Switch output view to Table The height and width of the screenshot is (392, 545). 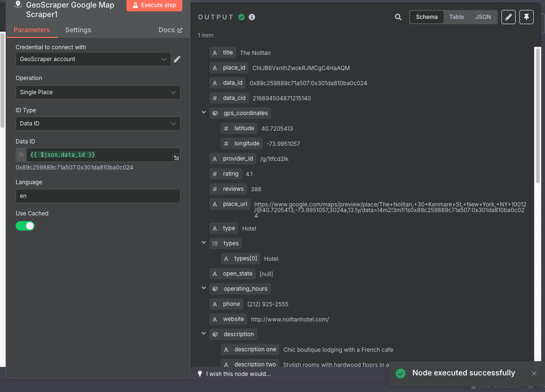[456, 17]
